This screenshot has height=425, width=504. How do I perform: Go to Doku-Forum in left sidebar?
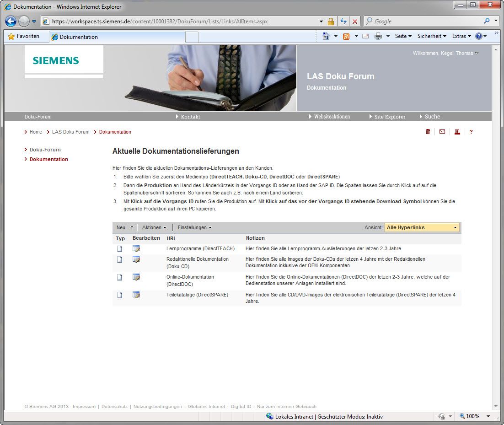45,150
